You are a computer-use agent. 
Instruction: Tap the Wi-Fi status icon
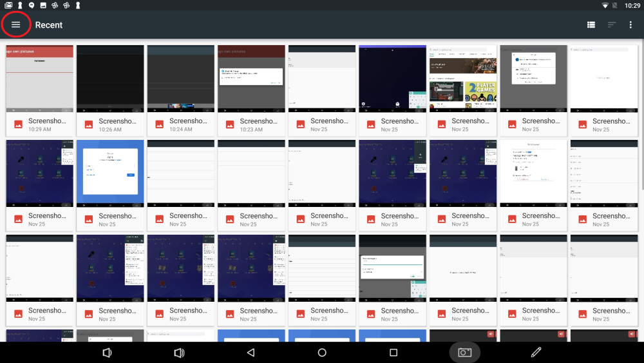(605, 5)
